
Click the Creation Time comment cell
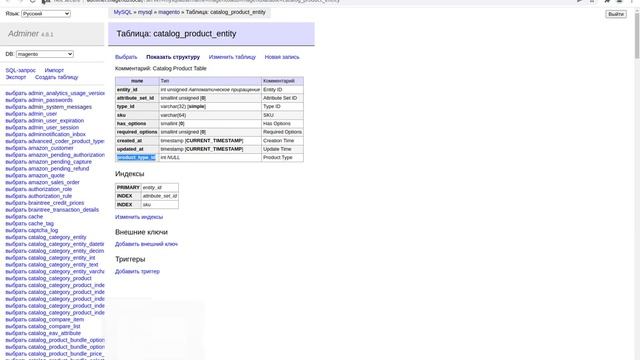(x=282, y=140)
